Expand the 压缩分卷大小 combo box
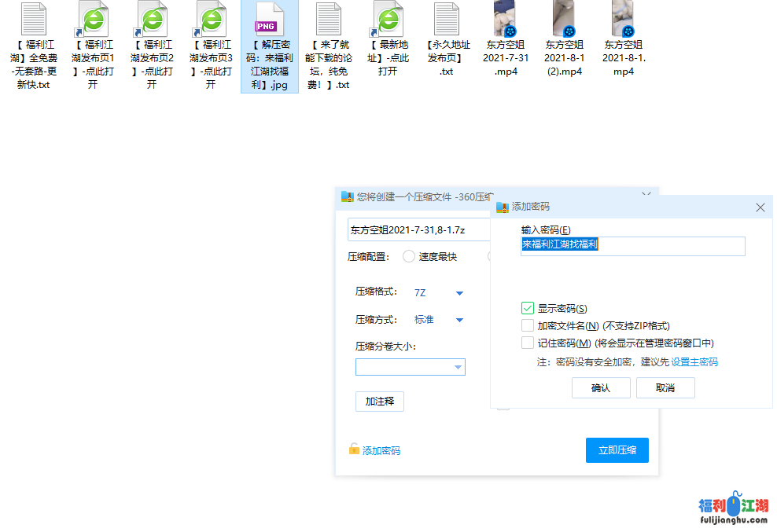777x532 pixels. (457, 367)
